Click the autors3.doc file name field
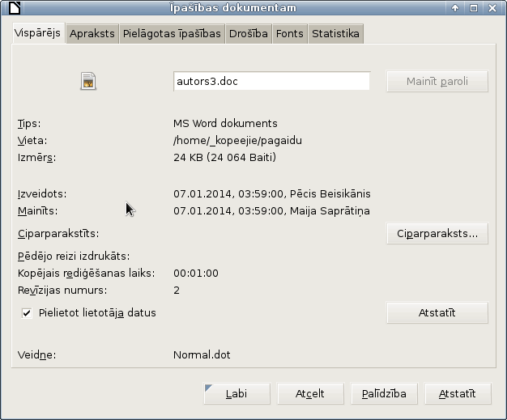 (x=271, y=81)
